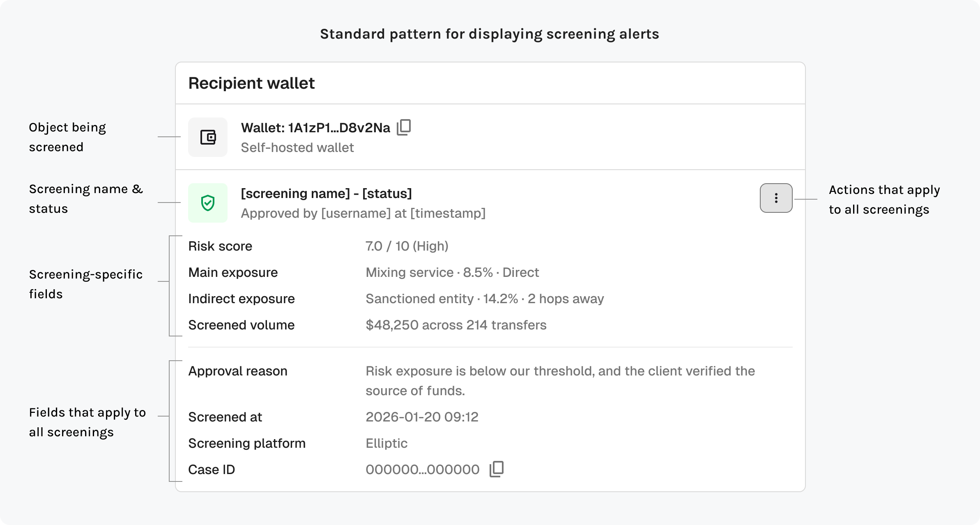Viewport: 980px width, 525px height.
Task: Click the Approved by [username] line
Action: 363,213
